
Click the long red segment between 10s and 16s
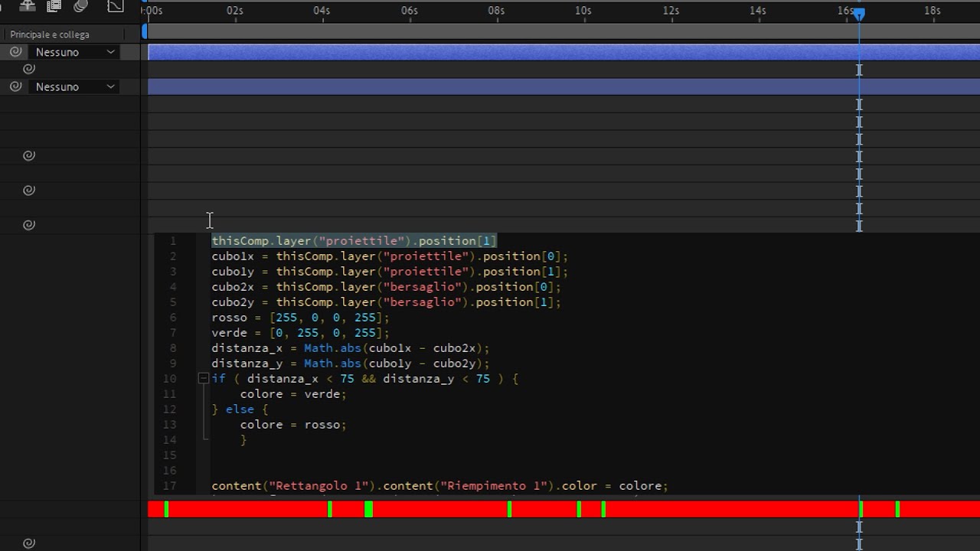(732, 509)
